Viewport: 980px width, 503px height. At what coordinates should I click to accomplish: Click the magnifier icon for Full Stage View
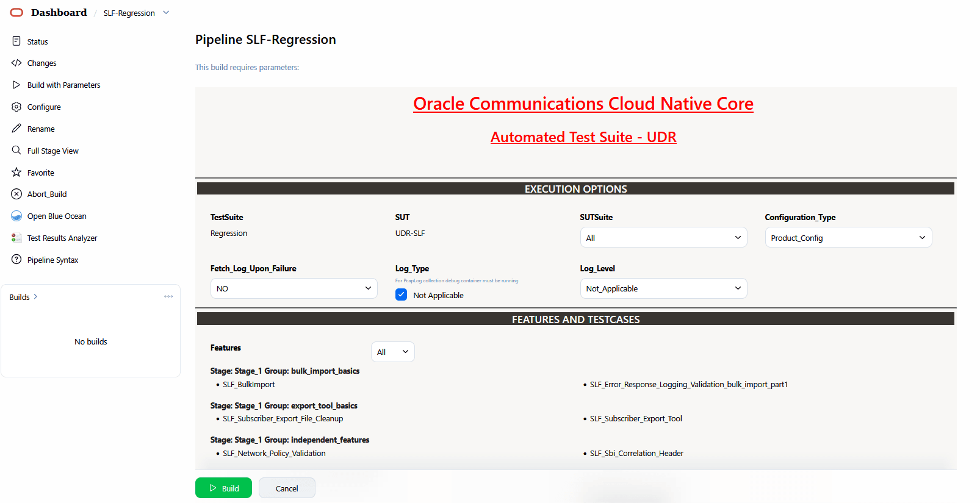point(16,150)
